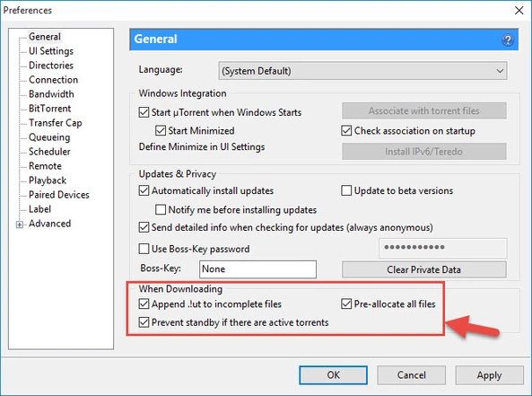The image size is (532, 396).
Task: Enable Use Boss-Key password checkbox
Action: pyautogui.click(x=144, y=249)
